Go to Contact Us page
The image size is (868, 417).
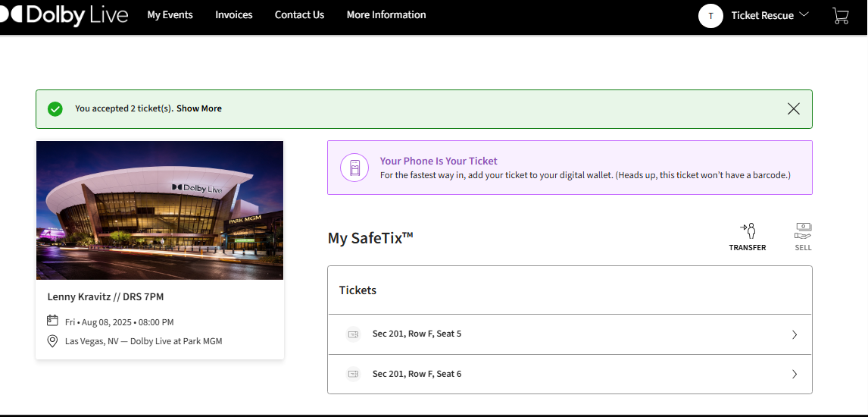(299, 15)
